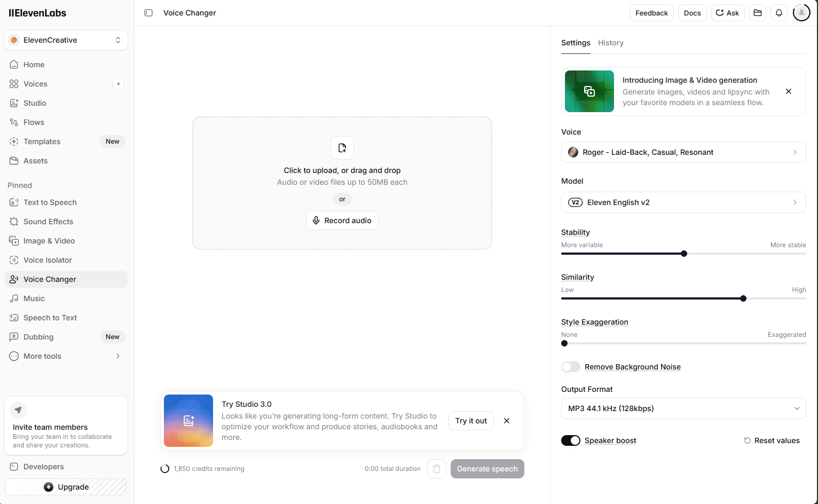Dismiss the Image & Video generation banner
Image resolution: width=818 pixels, height=504 pixels.
click(x=789, y=91)
